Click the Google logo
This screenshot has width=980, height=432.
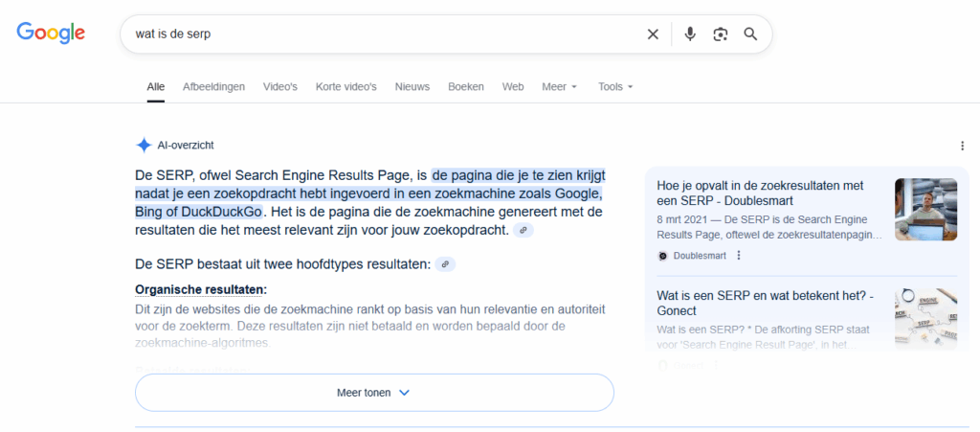point(51,33)
